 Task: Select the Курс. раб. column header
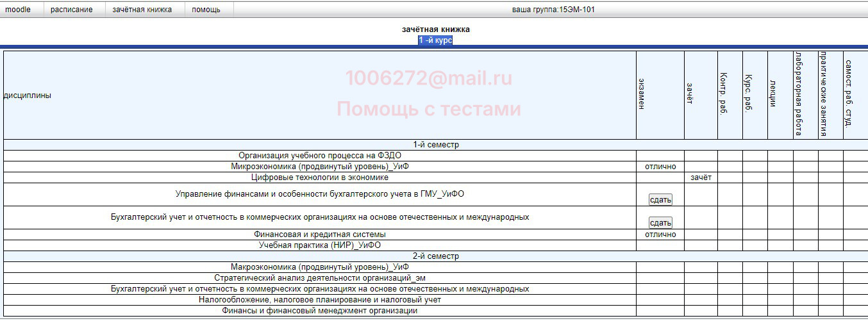747,94
